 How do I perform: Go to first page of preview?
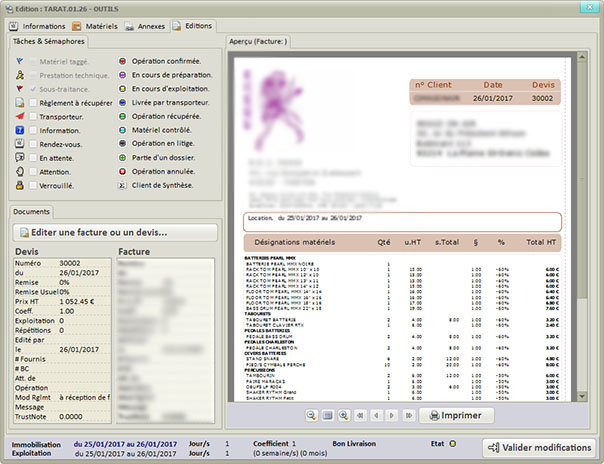point(361,415)
